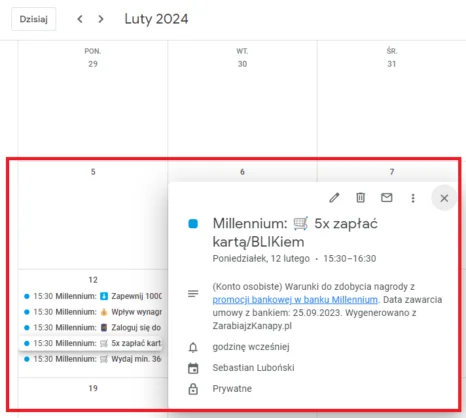Viewport: 466px width, 418px height.
Task: Open event 'Zaloguj się do' on 12th
Action: pyautogui.click(x=93, y=327)
